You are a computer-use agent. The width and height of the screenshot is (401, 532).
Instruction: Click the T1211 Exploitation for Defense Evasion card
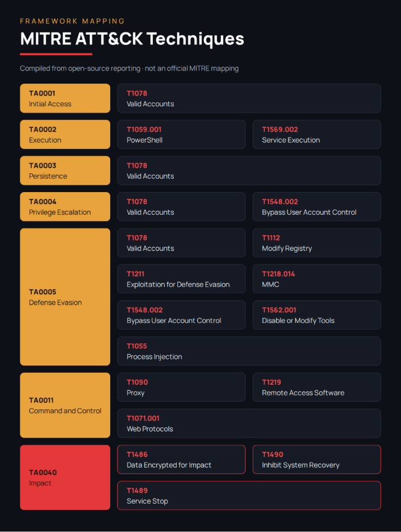tap(181, 279)
